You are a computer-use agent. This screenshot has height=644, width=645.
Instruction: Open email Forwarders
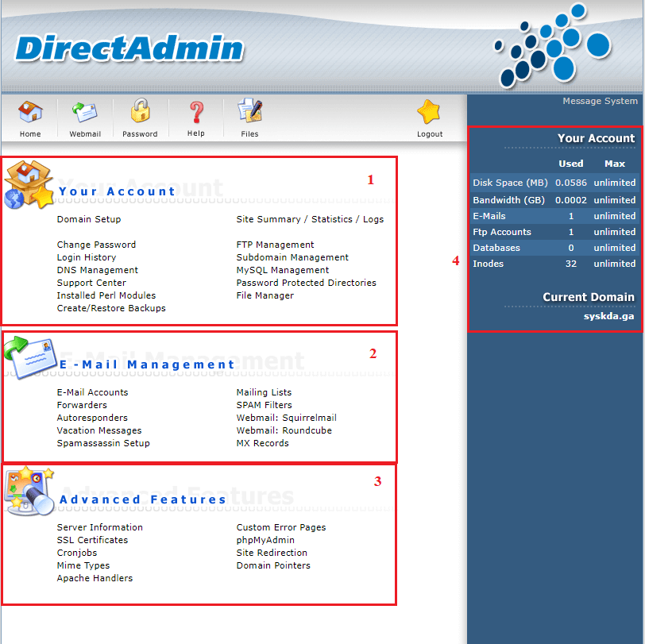point(82,405)
